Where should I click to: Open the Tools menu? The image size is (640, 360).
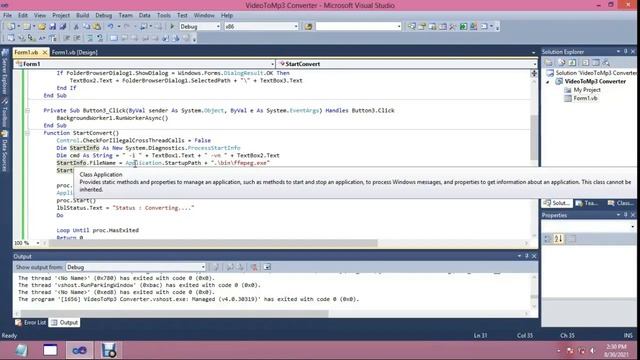pos(164,15)
